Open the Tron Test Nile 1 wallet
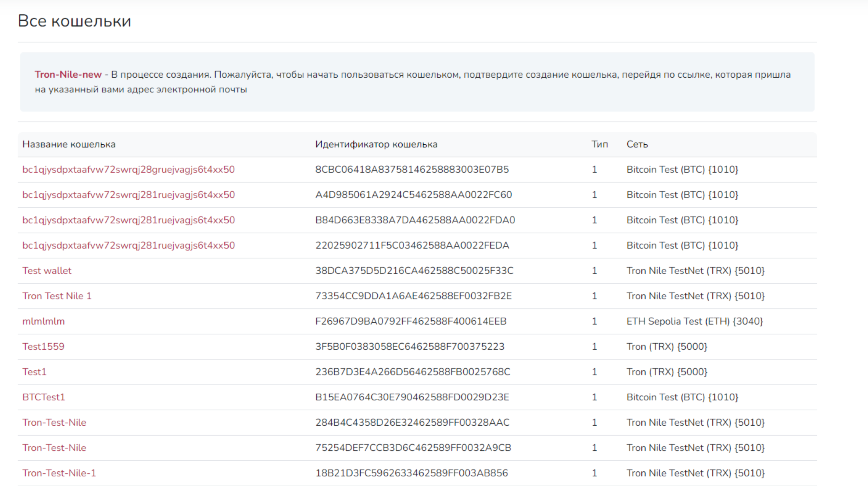Screen dimensions: 868x486 point(57,296)
